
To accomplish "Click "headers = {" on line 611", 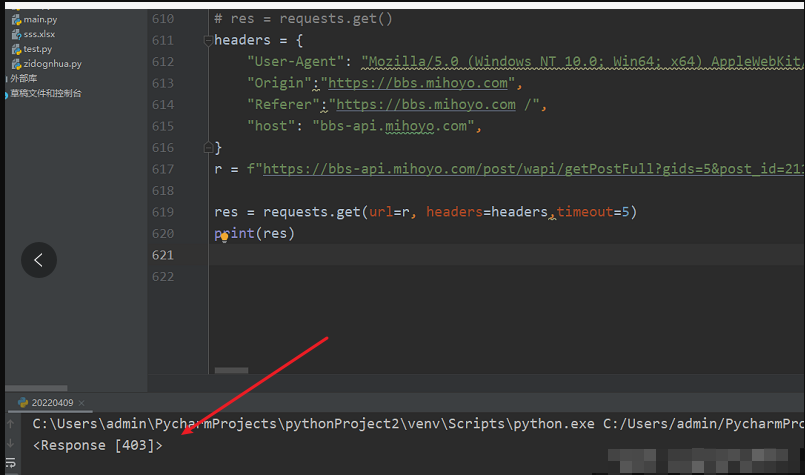I will (259, 40).
